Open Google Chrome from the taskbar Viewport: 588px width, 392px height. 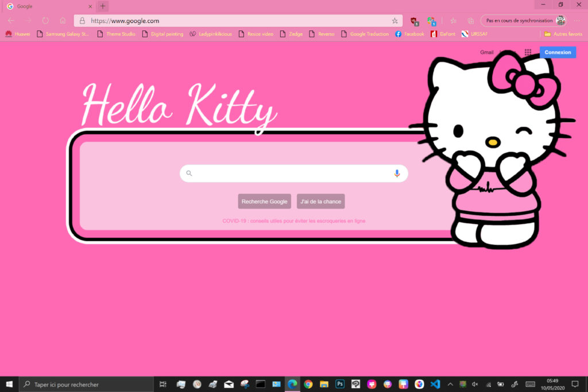(x=308, y=384)
